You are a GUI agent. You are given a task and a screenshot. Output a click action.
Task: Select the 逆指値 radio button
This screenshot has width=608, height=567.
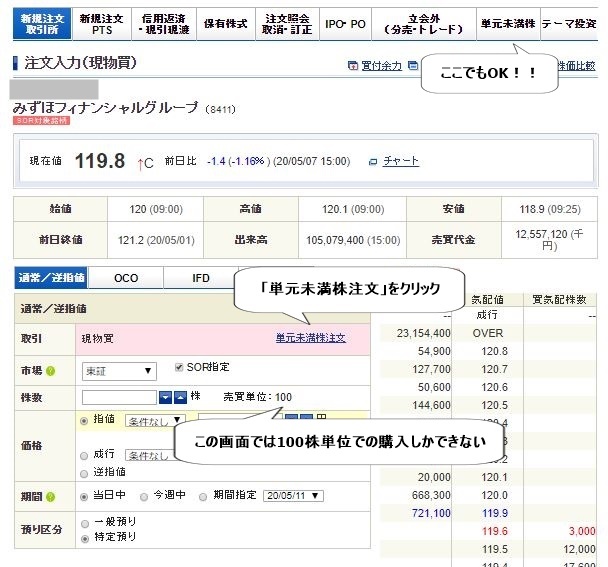tap(84, 474)
